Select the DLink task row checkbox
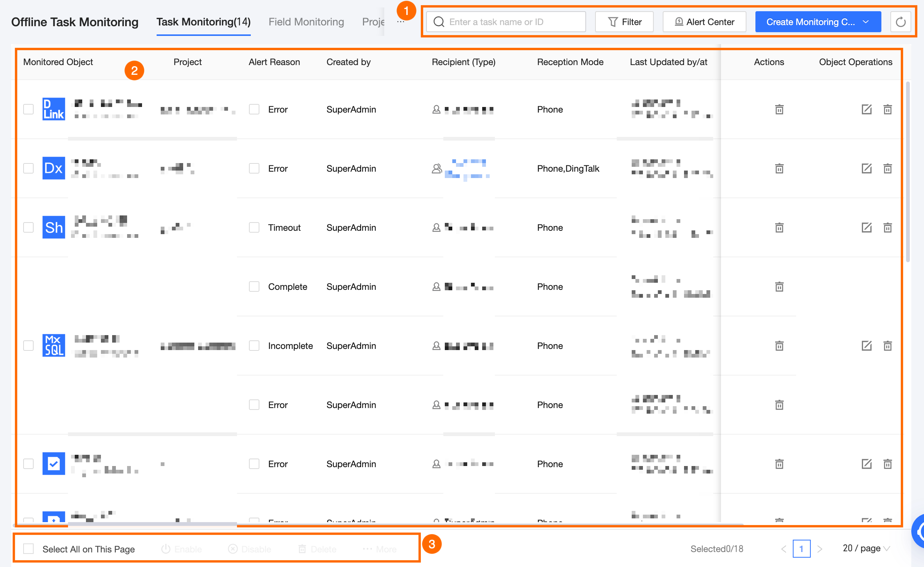 click(x=28, y=109)
